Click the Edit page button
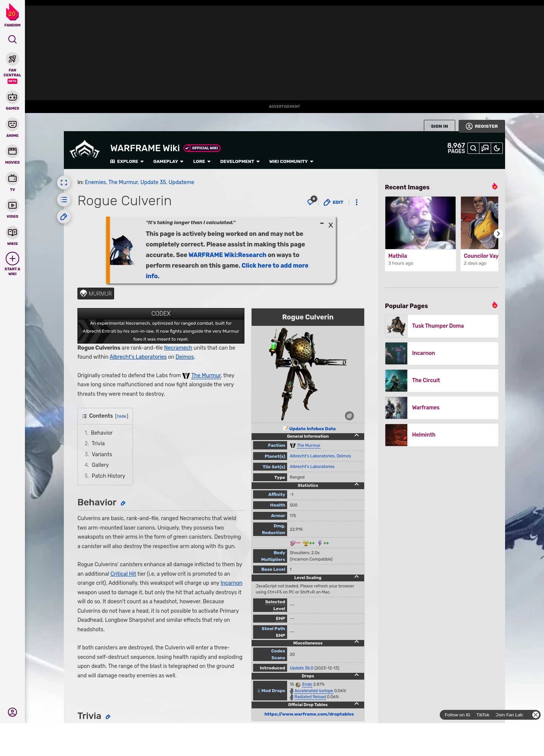544x756 pixels. click(334, 202)
